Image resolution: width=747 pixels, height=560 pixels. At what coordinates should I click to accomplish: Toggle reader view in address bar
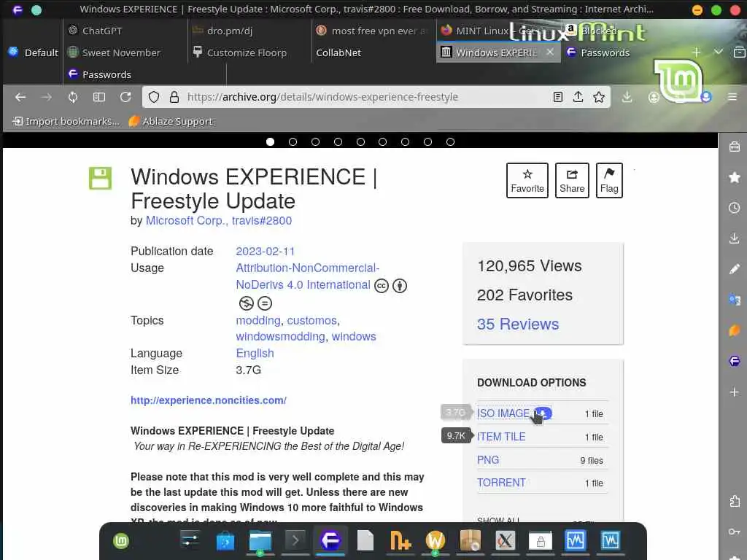click(558, 97)
